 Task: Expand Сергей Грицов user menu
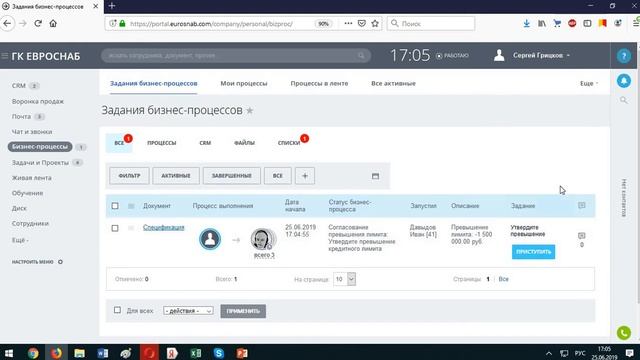coord(541,56)
